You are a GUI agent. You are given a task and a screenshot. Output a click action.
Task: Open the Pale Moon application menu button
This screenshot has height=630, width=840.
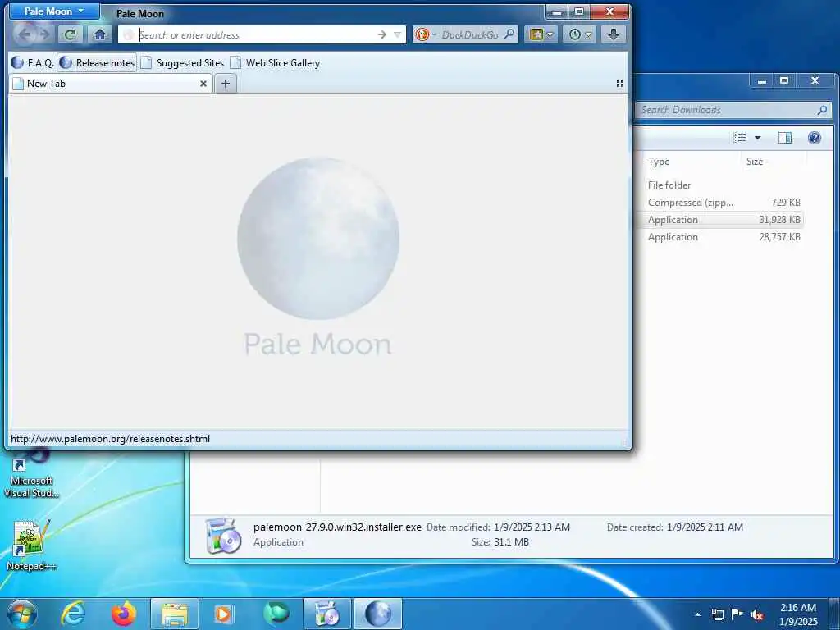coord(54,11)
